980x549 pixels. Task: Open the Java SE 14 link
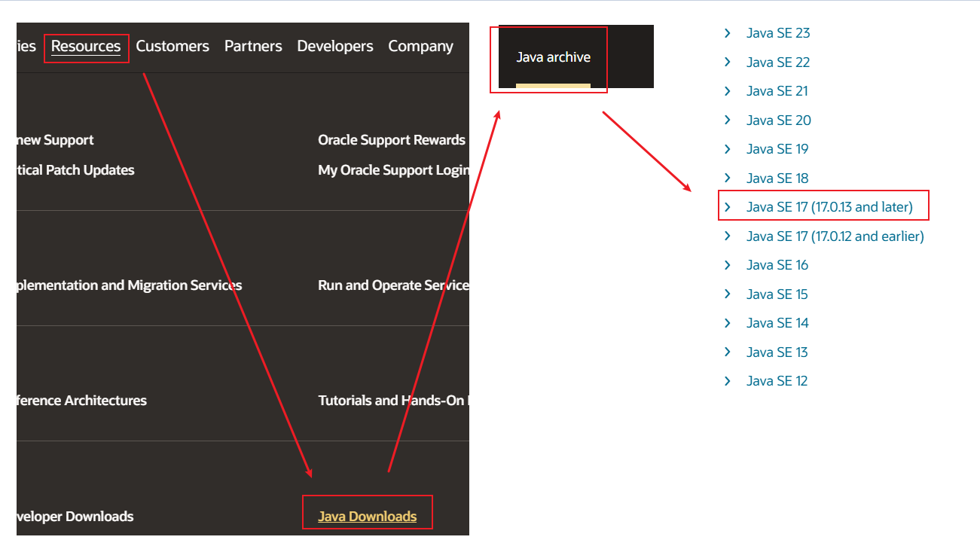click(777, 323)
